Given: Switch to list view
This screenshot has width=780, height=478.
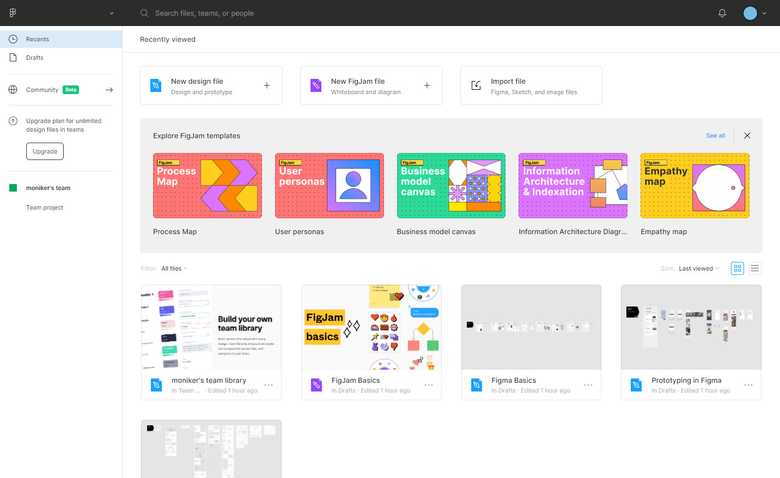Looking at the screenshot, I should click(x=755, y=268).
